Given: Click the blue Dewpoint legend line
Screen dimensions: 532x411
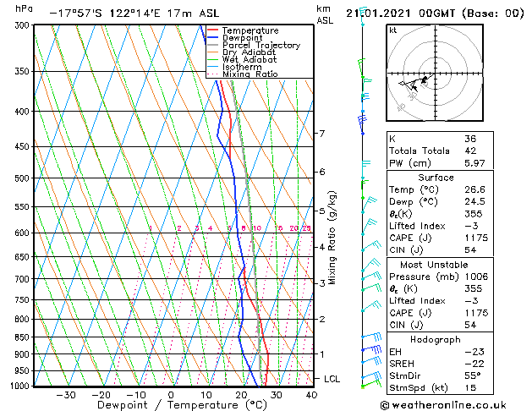Looking at the screenshot, I should tap(212, 38).
